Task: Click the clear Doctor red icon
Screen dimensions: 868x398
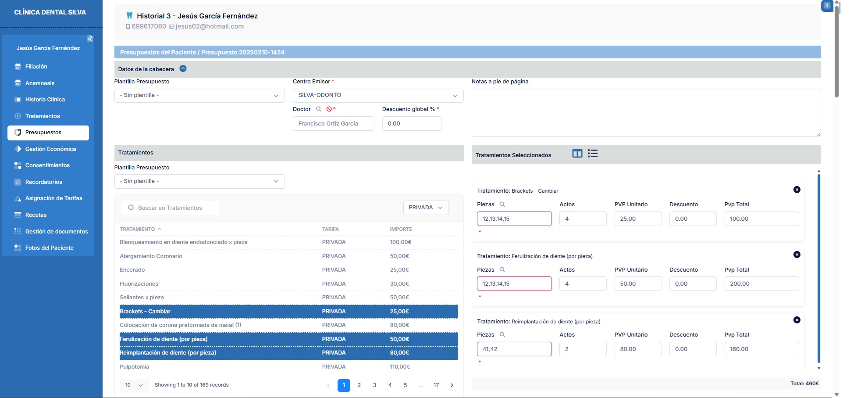Action: [329, 109]
